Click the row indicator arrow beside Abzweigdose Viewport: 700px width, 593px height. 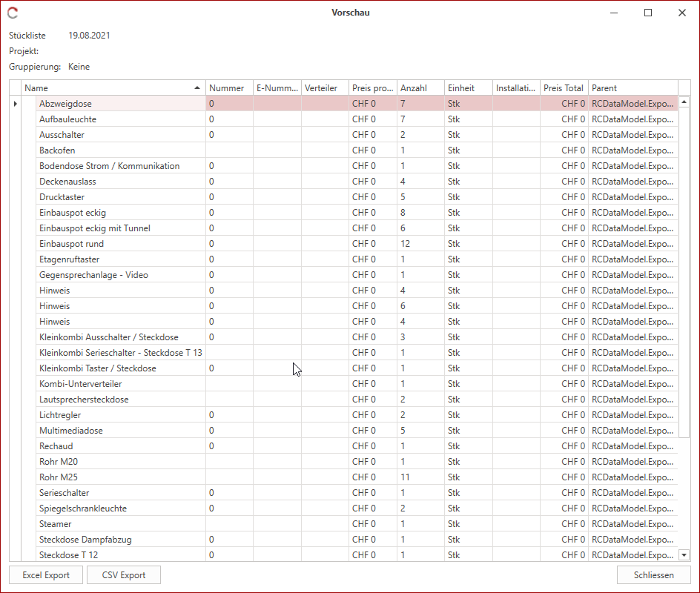[15, 104]
